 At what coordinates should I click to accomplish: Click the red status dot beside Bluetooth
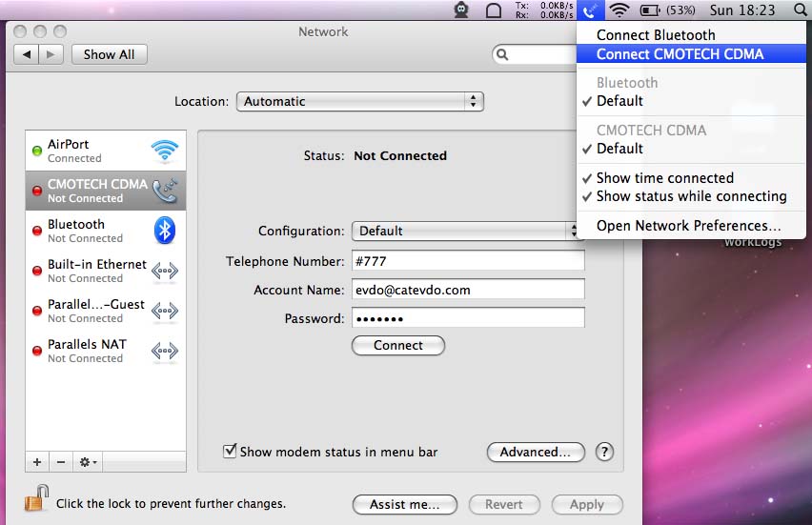click(x=37, y=231)
